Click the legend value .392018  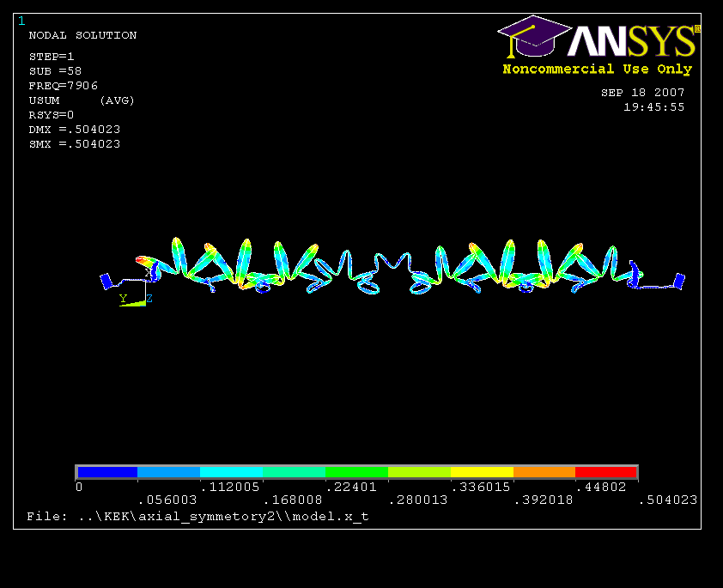[x=544, y=500]
